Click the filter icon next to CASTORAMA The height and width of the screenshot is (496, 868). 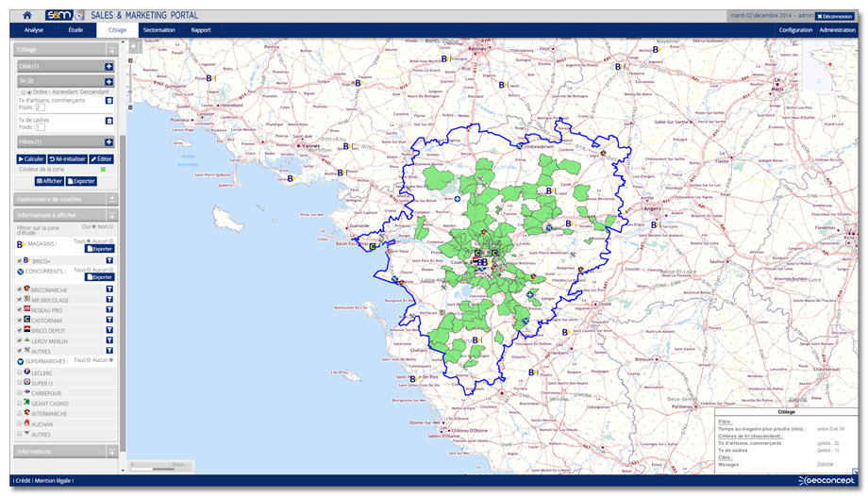[x=109, y=321]
